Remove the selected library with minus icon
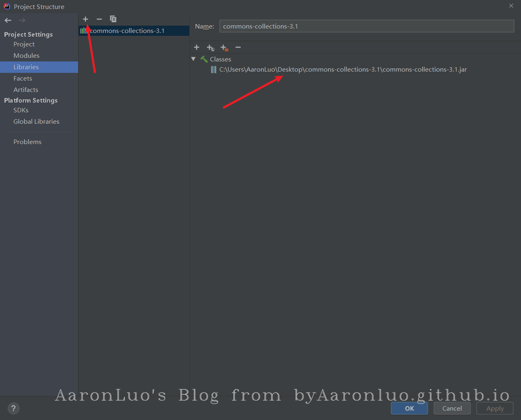This screenshot has height=420, width=521. 99,19
